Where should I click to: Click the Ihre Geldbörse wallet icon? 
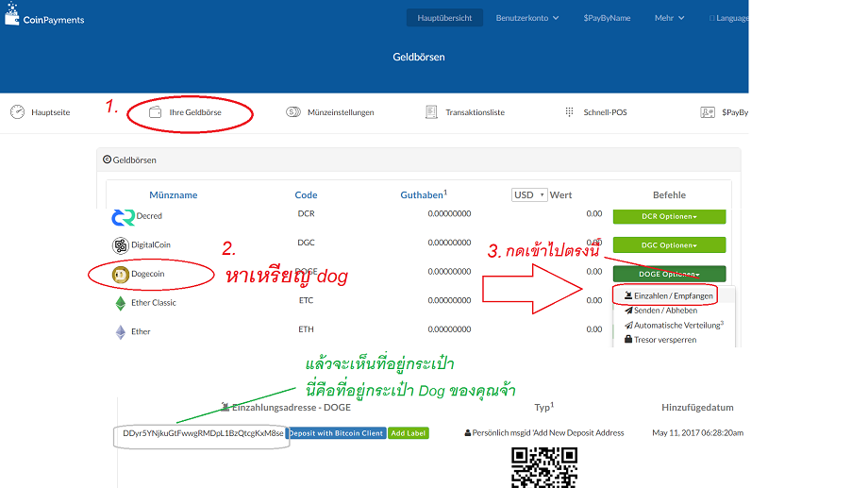coord(155,112)
